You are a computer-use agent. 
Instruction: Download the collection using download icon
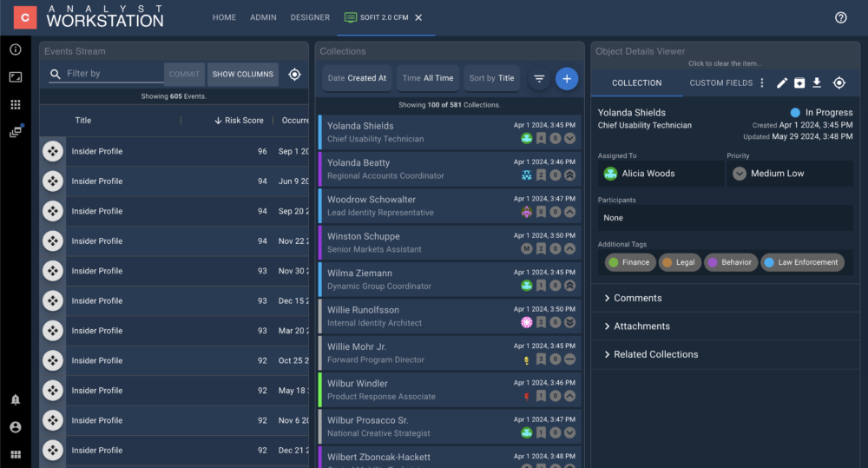pyautogui.click(x=817, y=83)
